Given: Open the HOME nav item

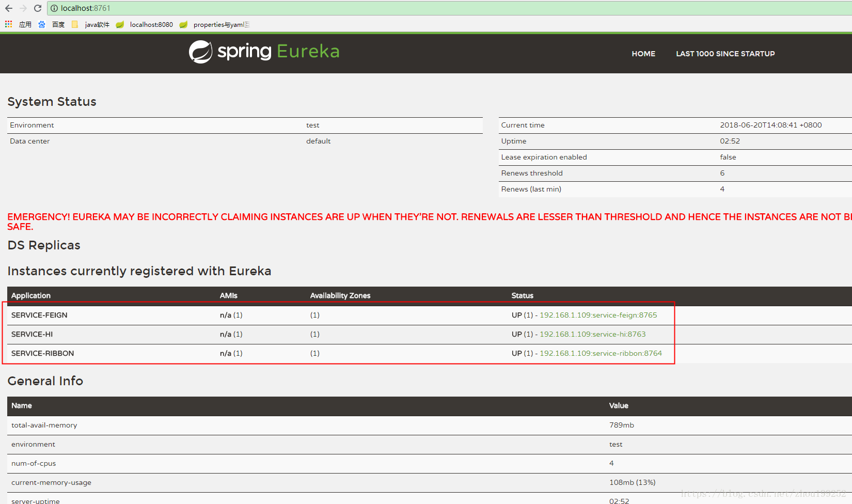Looking at the screenshot, I should (x=643, y=54).
